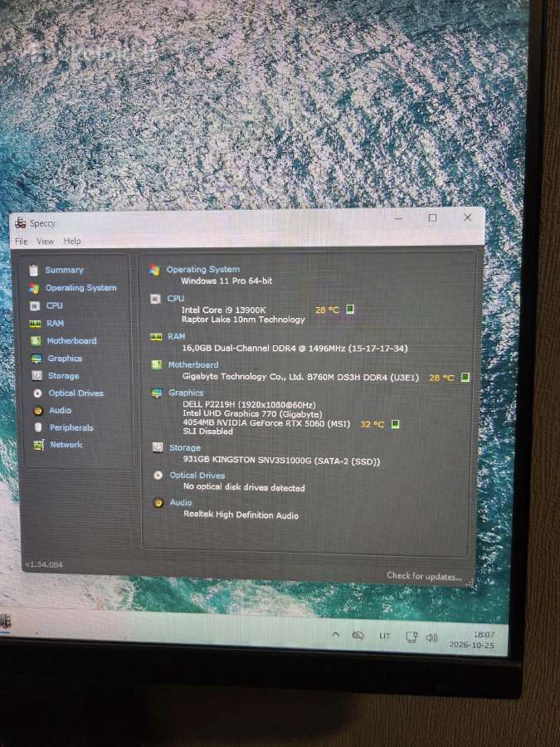Click the Peripherals mouse icon in sidebar
Screen dimensions: 560x747
tap(38, 427)
